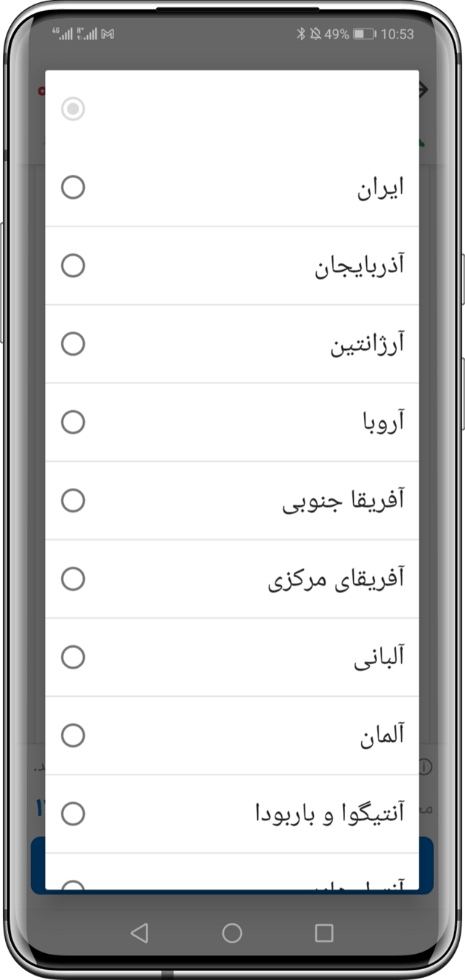Tap the آنتیگوا و باربودا label

tap(329, 814)
